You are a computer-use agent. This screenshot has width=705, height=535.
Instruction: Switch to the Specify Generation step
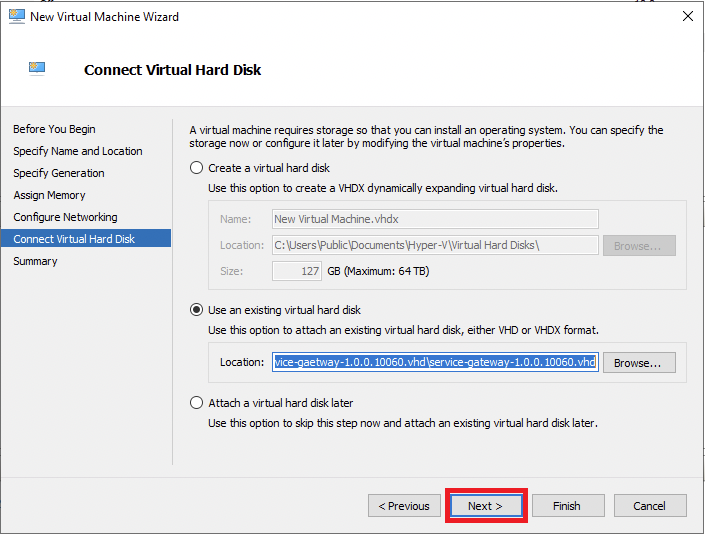[59, 173]
